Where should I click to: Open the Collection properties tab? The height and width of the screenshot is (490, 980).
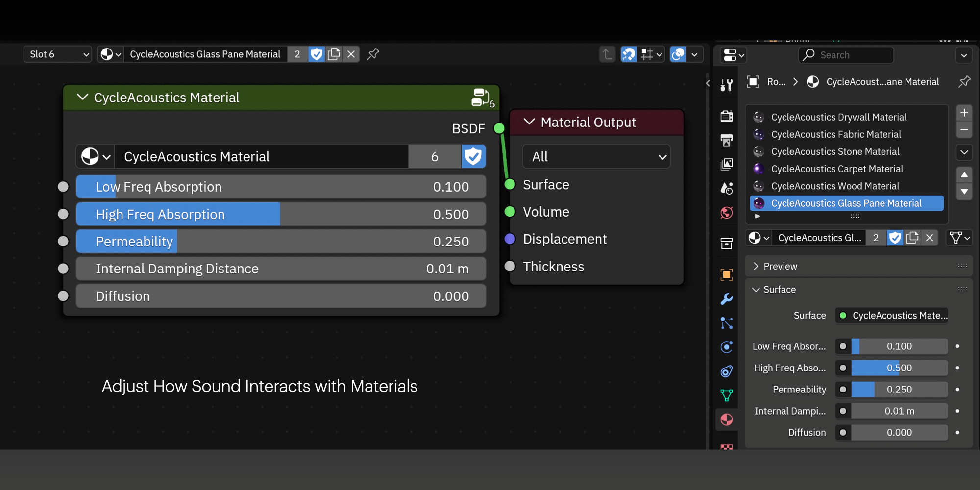coord(727,244)
